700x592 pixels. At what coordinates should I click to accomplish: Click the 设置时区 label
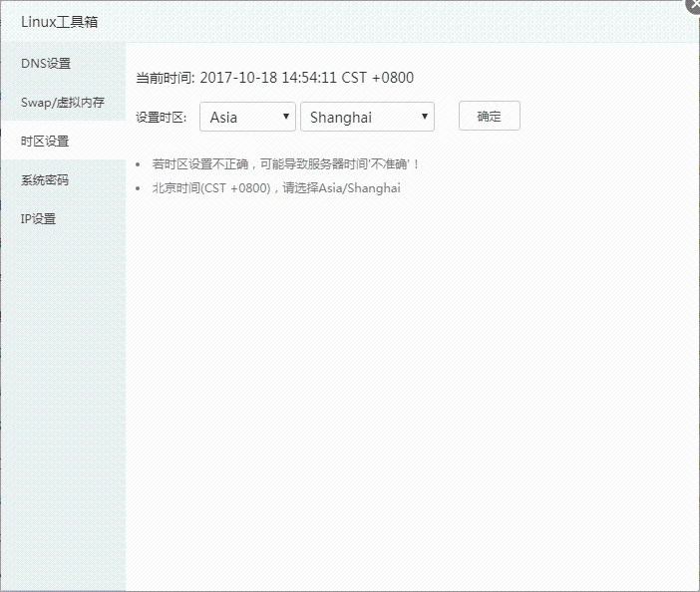tap(162, 118)
